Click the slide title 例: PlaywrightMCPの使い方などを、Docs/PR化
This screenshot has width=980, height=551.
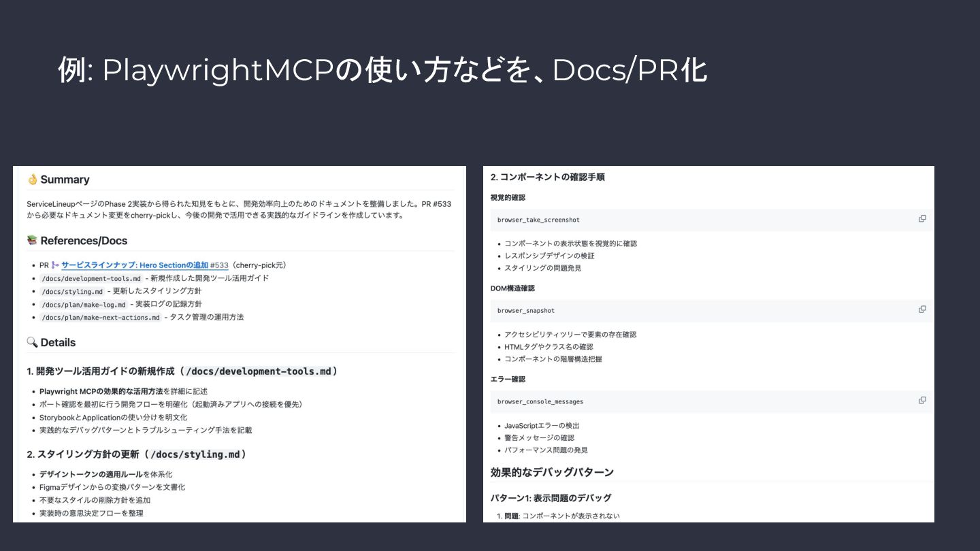pyautogui.click(x=382, y=70)
